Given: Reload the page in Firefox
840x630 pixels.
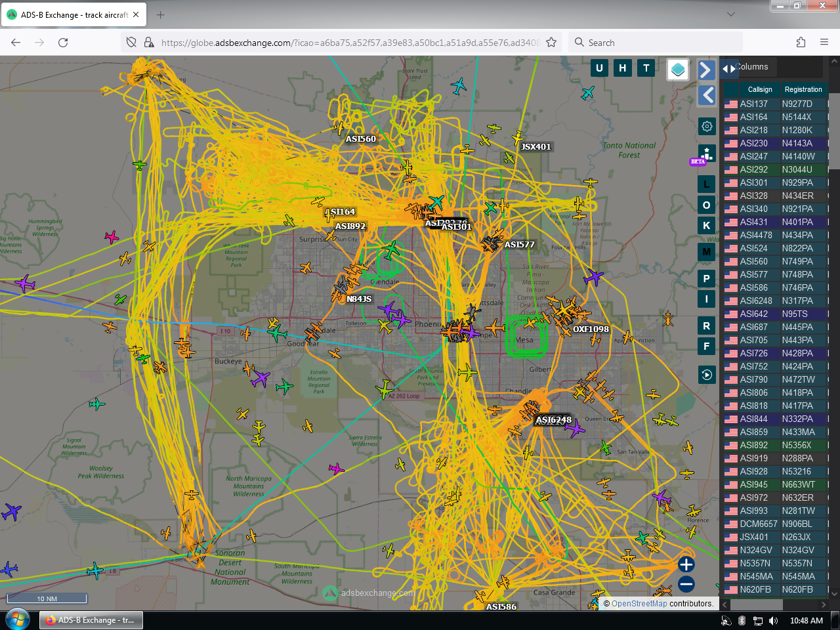Looking at the screenshot, I should (x=63, y=42).
